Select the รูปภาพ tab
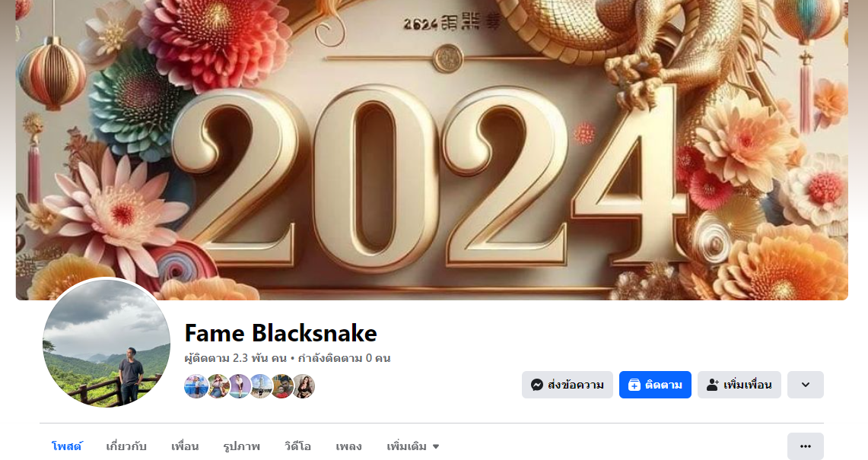This screenshot has width=868, height=460. pos(241,446)
